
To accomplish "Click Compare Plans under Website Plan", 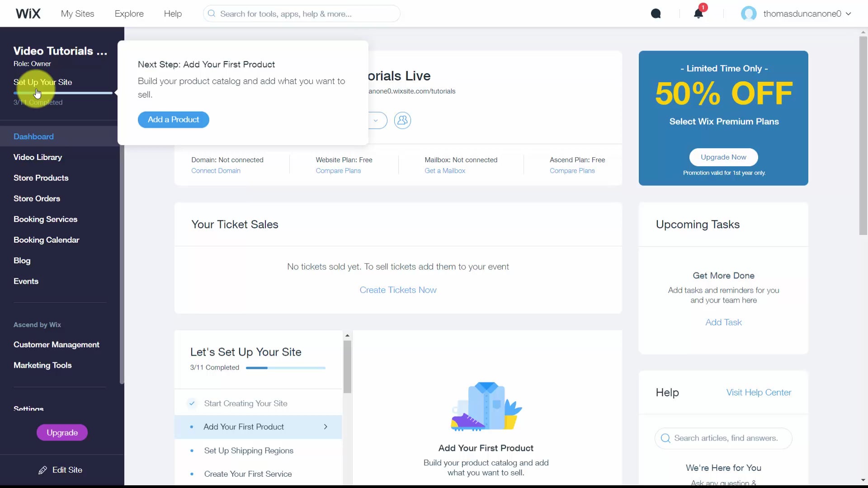I will pos(338,171).
